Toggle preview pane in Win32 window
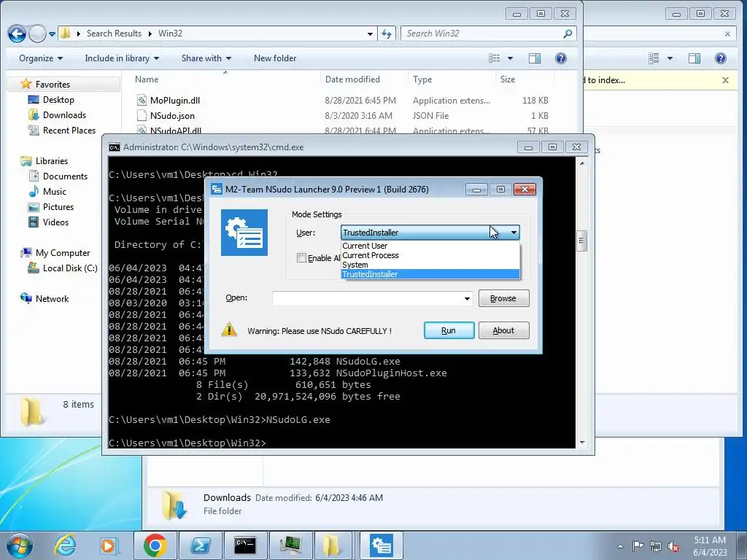Screen dimensions: 747x560 point(535,58)
